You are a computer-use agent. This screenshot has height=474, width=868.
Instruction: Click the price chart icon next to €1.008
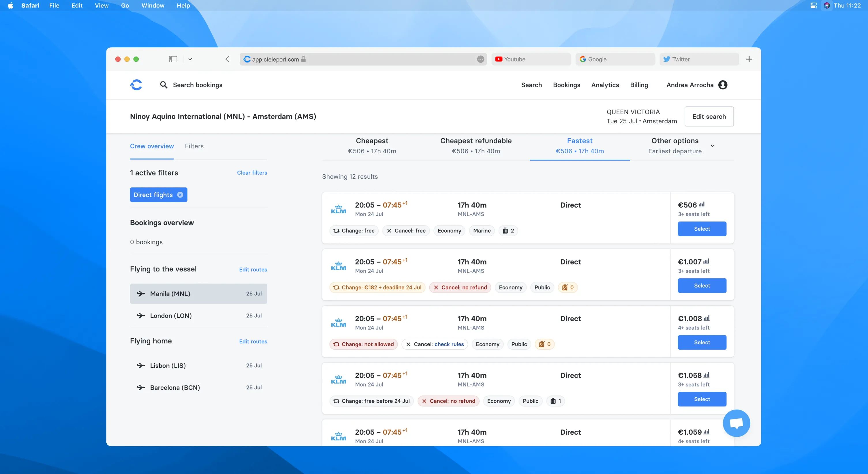[x=707, y=318]
